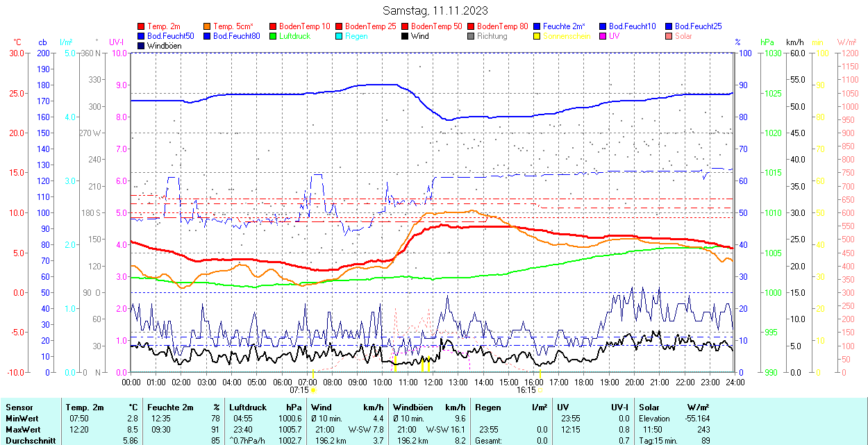Click the chart title Samstag, 11.11.2023
This screenshot has width=868, height=445.
[x=435, y=10]
